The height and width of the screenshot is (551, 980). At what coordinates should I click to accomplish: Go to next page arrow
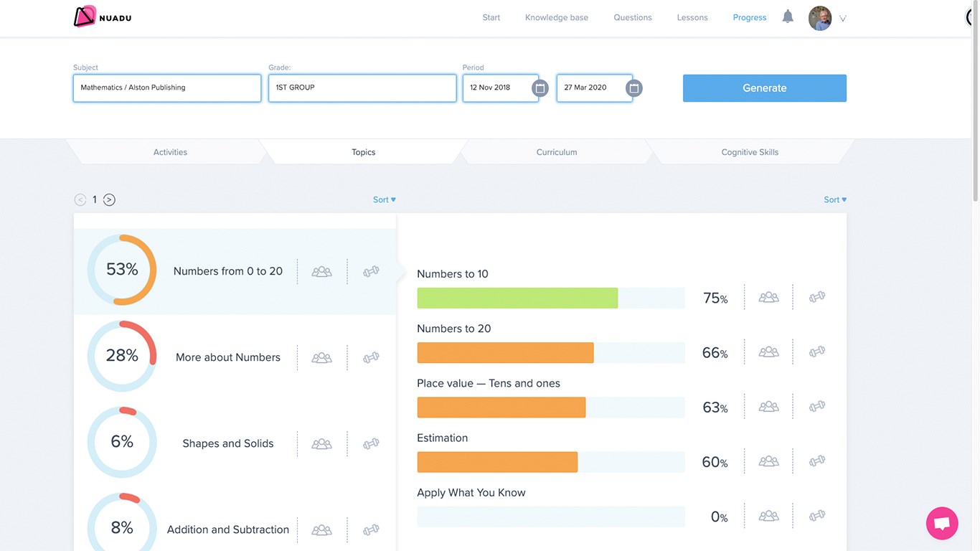click(x=109, y=200)
